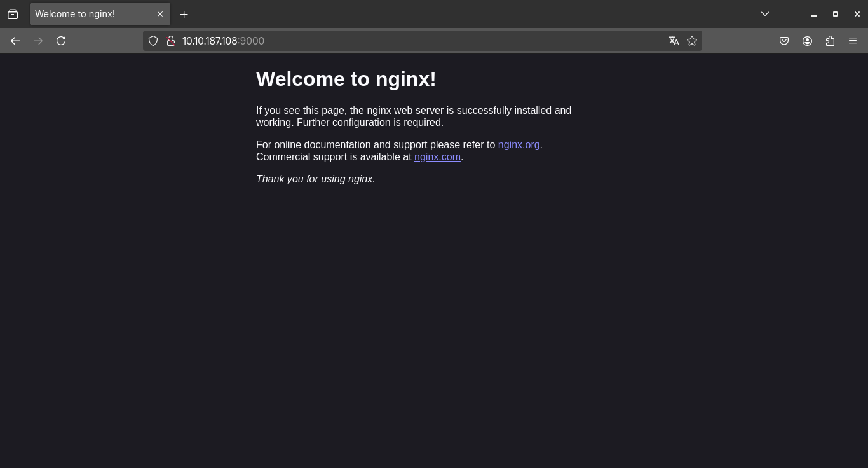Reload the current page
The image size is (868, 468).
coord(61,41)
